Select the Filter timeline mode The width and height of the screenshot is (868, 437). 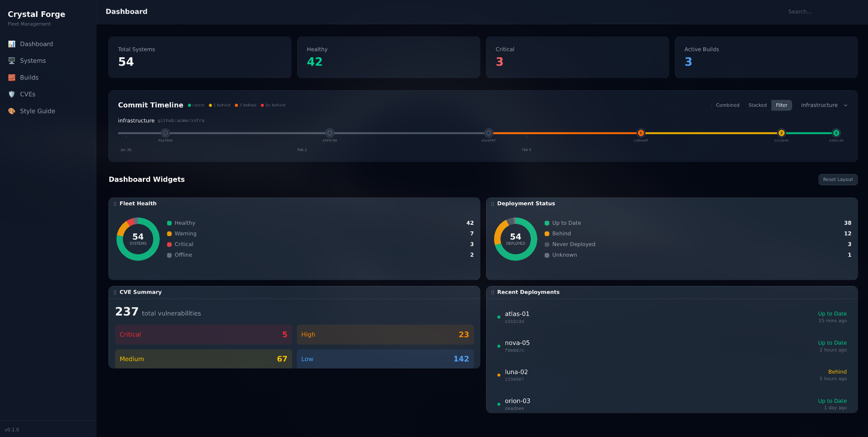(781, 105)
